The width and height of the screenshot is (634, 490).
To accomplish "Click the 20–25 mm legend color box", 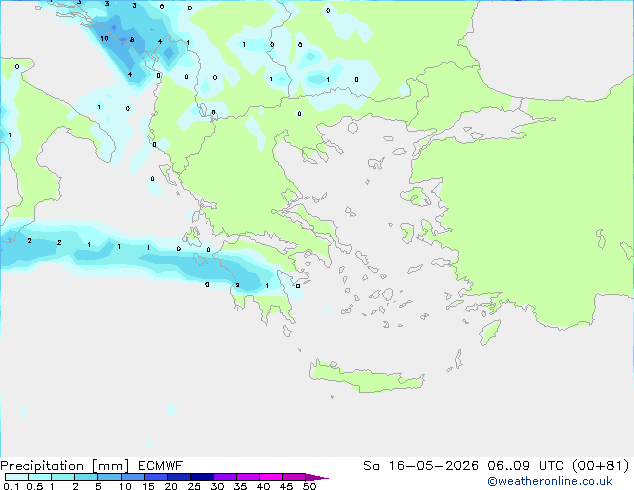I will (x=178, y=477).
